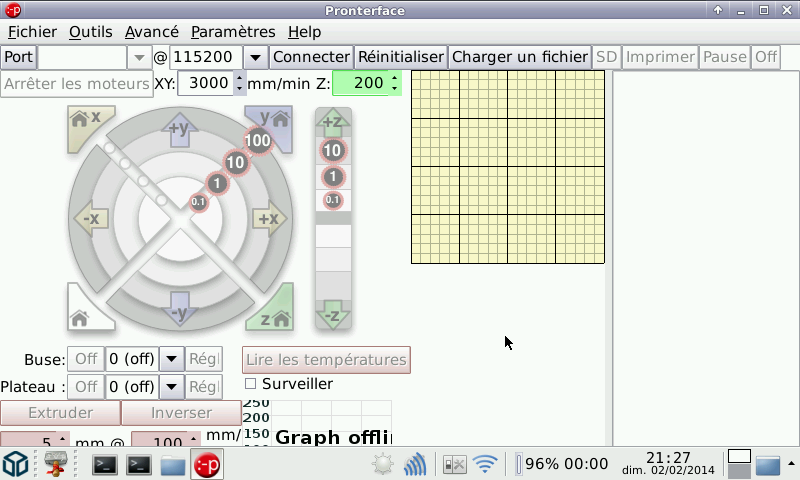Expand the baud rate 115200 dropdown
The height and width of the screenshot is (480, 800).
(256, 57)
